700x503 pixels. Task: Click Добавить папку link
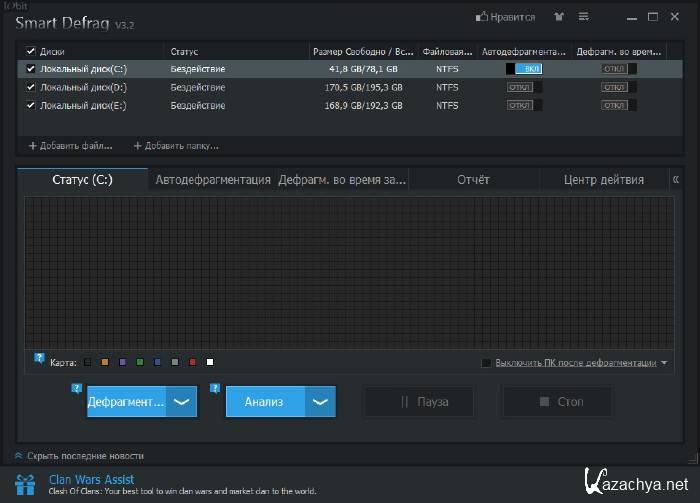click(176, 146)
